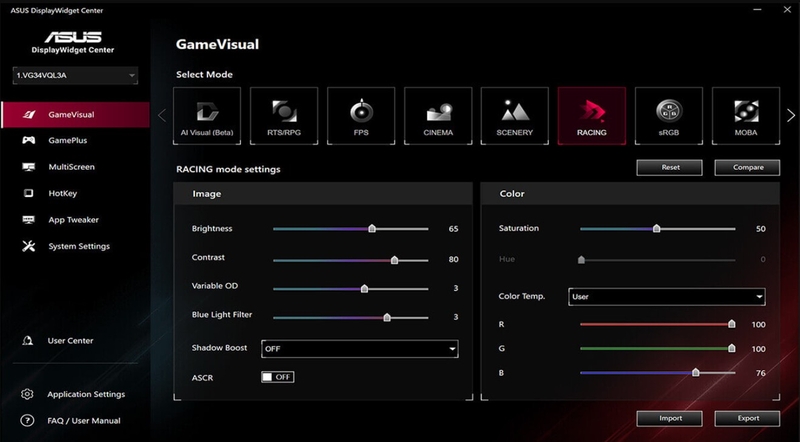The image size is (800, 442).
Task: Select the RACING mode tile
Action: point(592,116)
